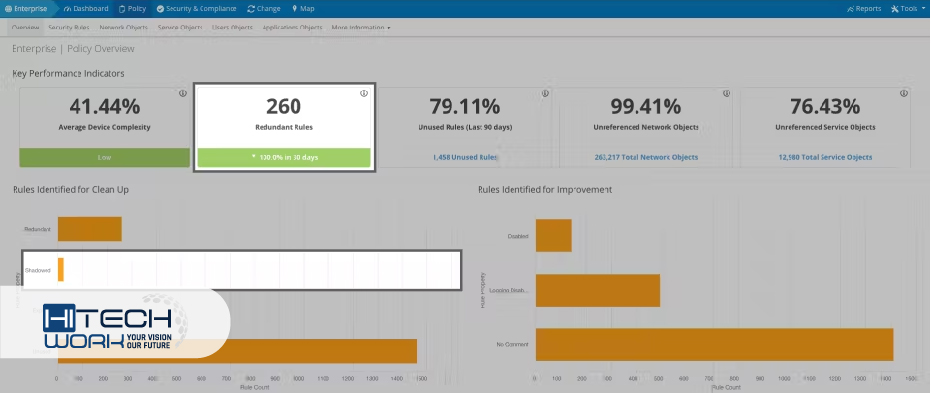The width and height of the screenshot is (931, 393).
Task: Click info icon on Unreferenced Service Objects card
Action: [904, 94]
